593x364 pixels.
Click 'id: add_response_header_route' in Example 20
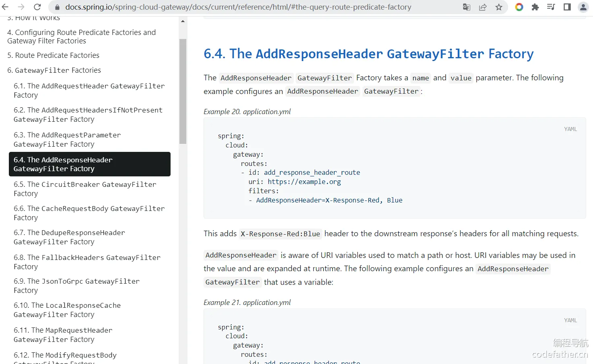(304, 172)
